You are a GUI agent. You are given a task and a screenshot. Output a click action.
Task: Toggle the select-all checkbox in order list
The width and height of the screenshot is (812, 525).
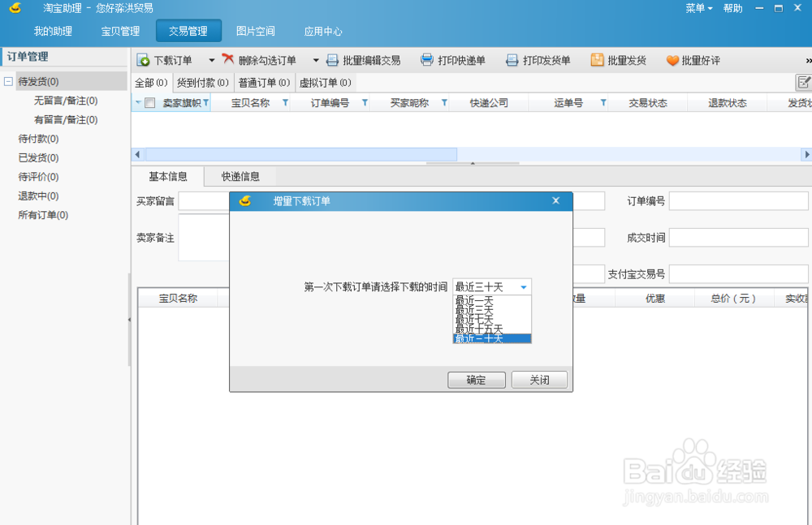point(149,102)
